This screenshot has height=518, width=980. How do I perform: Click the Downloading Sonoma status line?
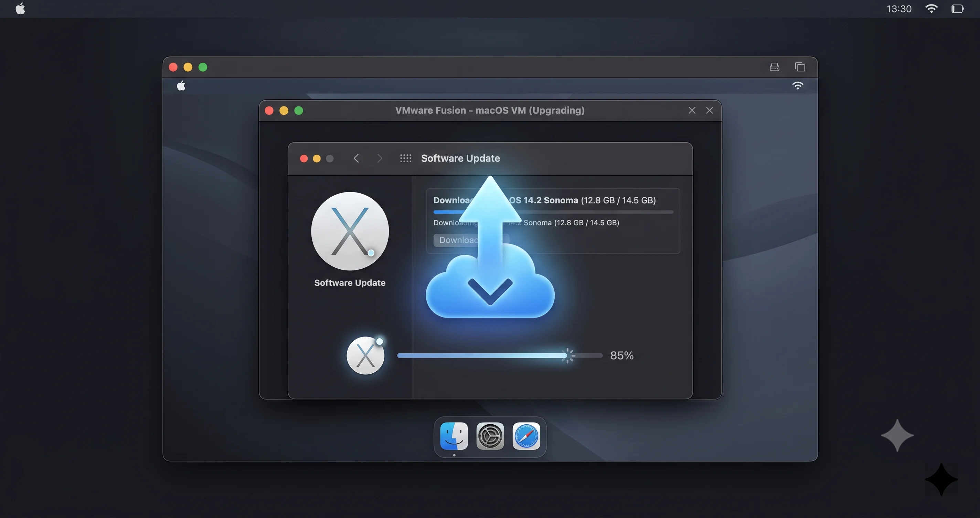[x=526, y=222]
